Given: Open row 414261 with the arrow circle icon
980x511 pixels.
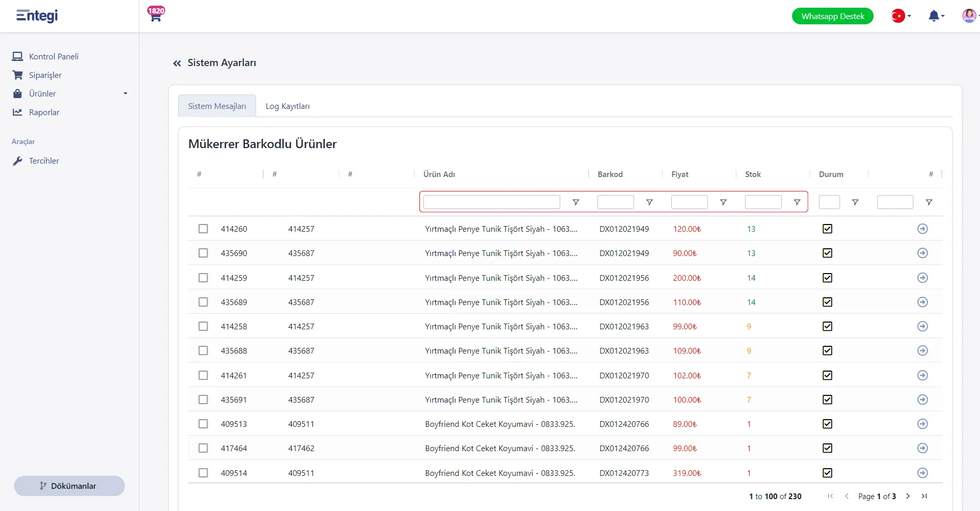Looking at the screenshot, I should click(923, 375).
